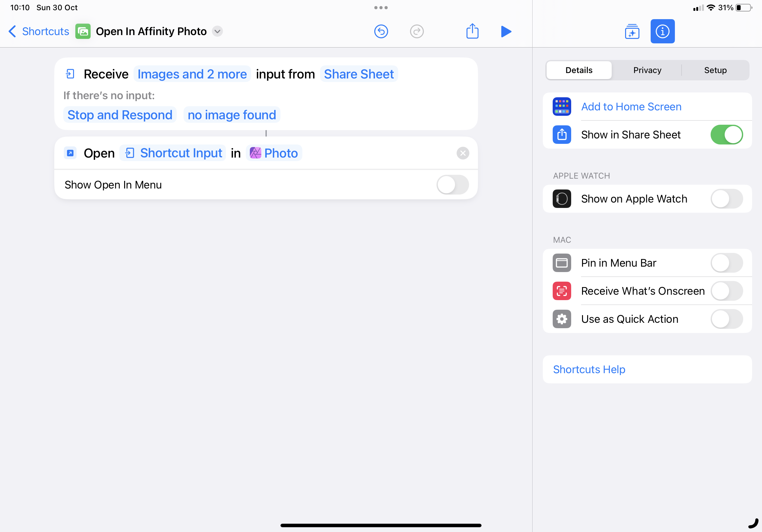Tap the home indicator bar

click(381, 525)
